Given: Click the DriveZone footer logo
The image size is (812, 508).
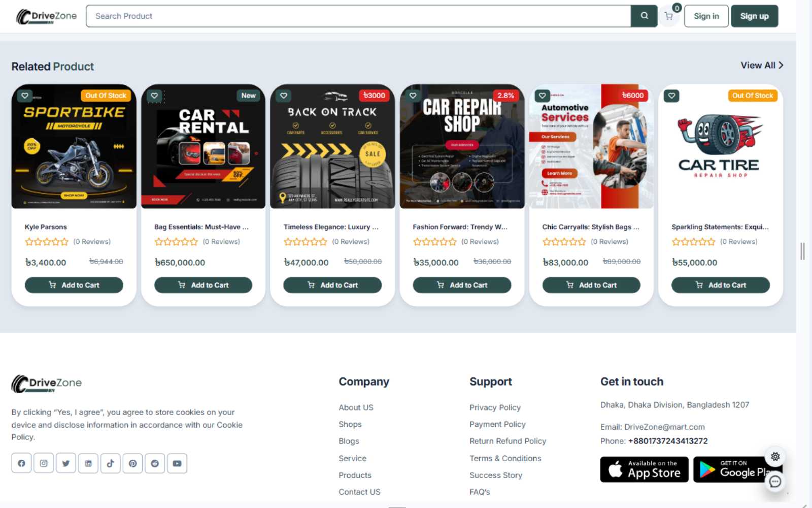Looking at the screenshot, I should point(47,384).
